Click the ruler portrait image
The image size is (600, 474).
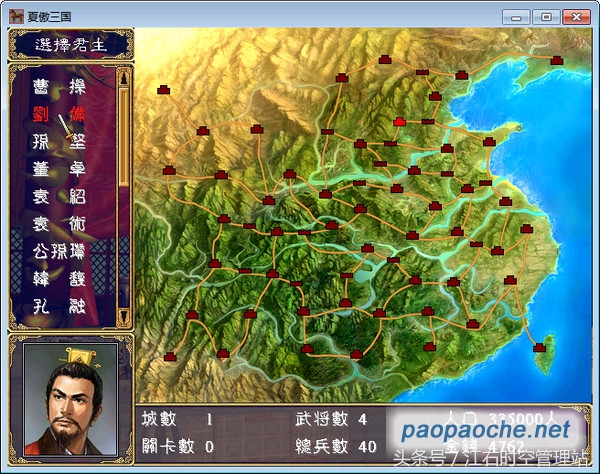pos(70,399)
